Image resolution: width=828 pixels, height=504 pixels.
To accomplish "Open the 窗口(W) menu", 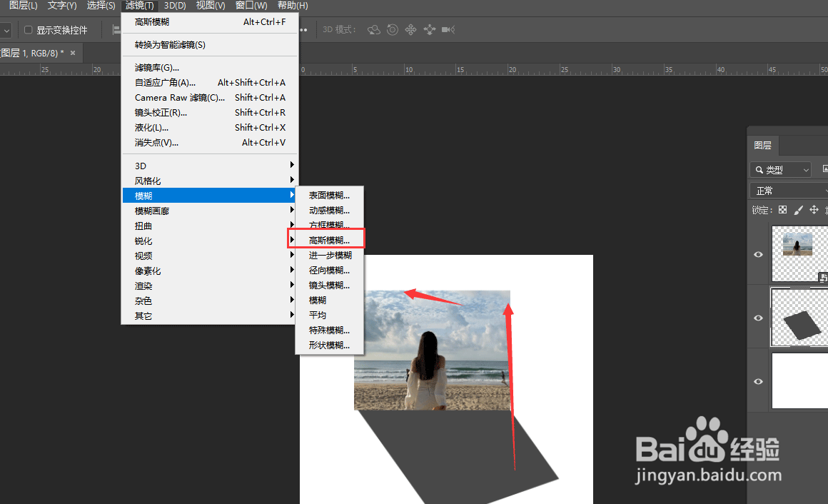I will (x=251, y=5).
